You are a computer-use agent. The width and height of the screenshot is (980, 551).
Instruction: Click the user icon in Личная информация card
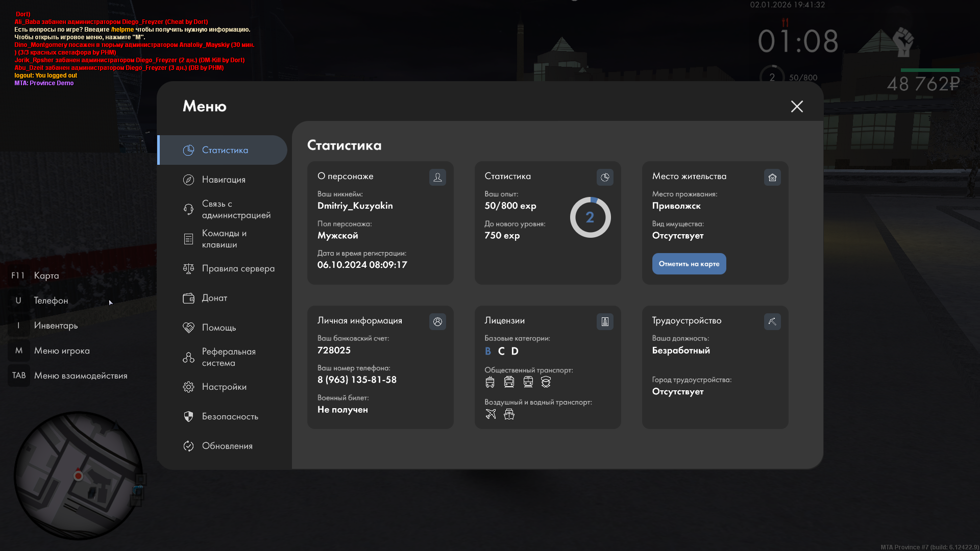437,321
